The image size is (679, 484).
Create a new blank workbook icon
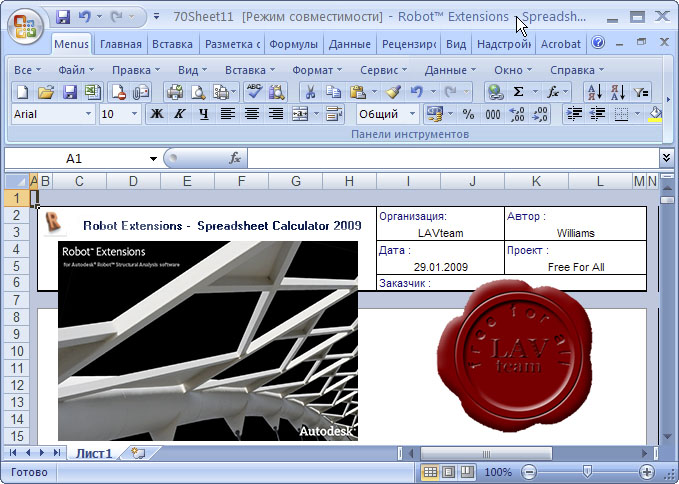pos(22,92)
